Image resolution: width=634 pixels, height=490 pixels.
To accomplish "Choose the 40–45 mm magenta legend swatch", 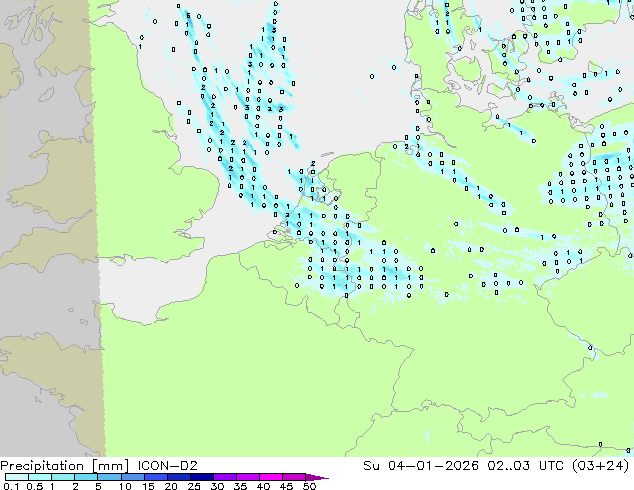I will coord(271,477).
